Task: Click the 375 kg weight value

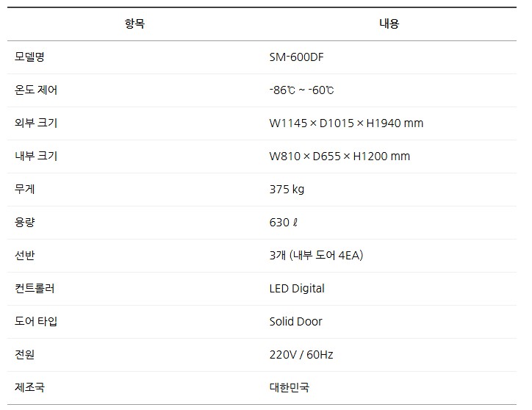Action: click(287, 189)
